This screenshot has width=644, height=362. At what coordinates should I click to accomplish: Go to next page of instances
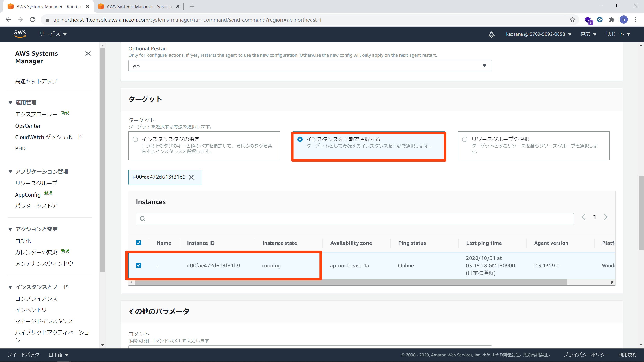pos(606,217)
